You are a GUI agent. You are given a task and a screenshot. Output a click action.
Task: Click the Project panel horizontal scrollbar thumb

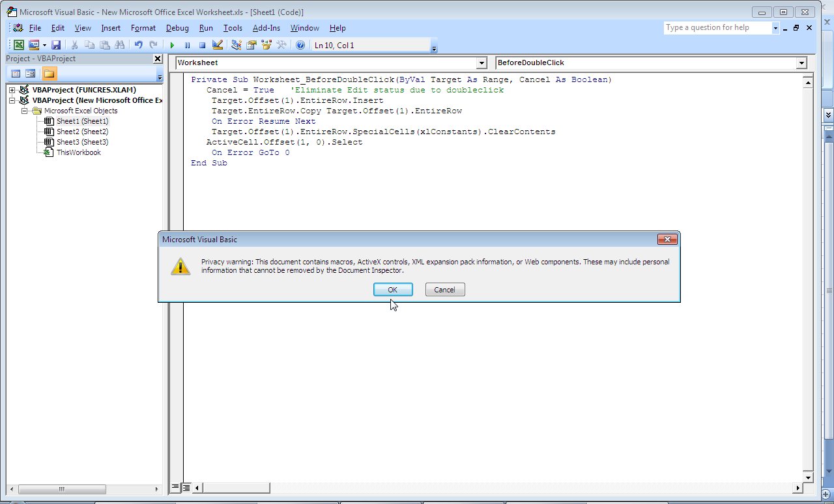62,489
